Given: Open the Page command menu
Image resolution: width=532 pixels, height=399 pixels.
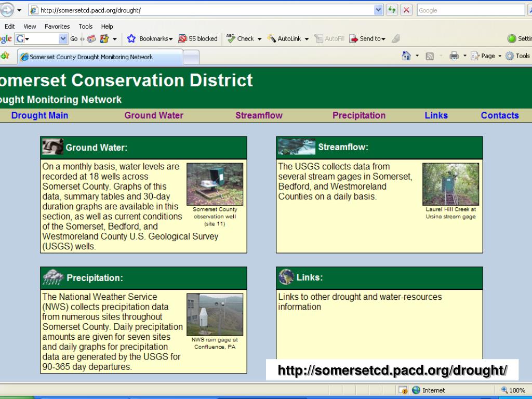Looking at the screenshot, I should click(x=486, y=56).
